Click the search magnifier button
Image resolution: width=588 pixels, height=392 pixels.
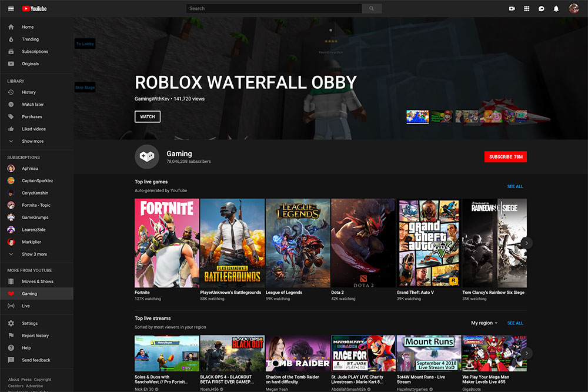click(372, 8)
